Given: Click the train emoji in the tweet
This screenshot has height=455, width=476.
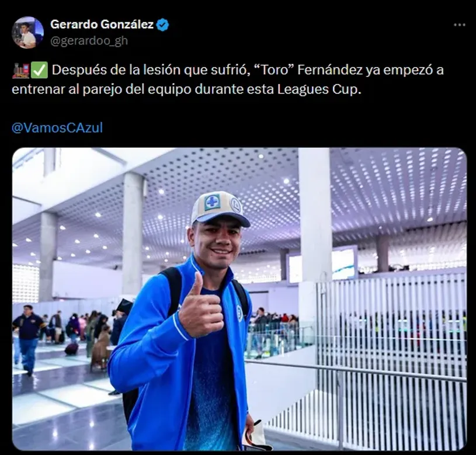Looking at the screenshot, I should (20, 70).
